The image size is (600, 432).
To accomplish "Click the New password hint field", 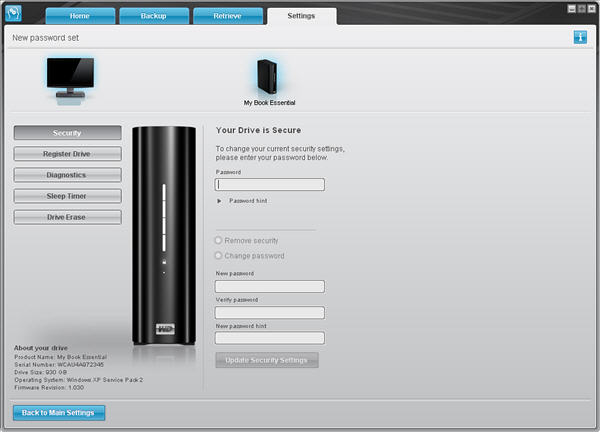I will tap(270, 339).
